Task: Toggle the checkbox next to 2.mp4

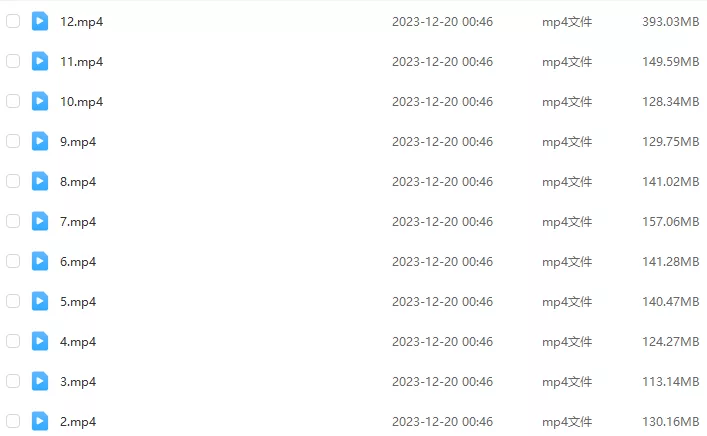Action: coord(13,421)
